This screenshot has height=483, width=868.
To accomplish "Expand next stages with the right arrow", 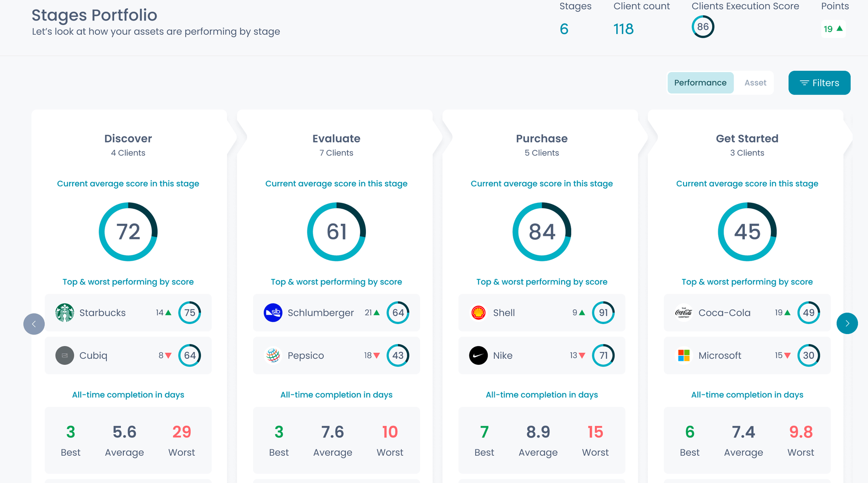I will (847, 323).
